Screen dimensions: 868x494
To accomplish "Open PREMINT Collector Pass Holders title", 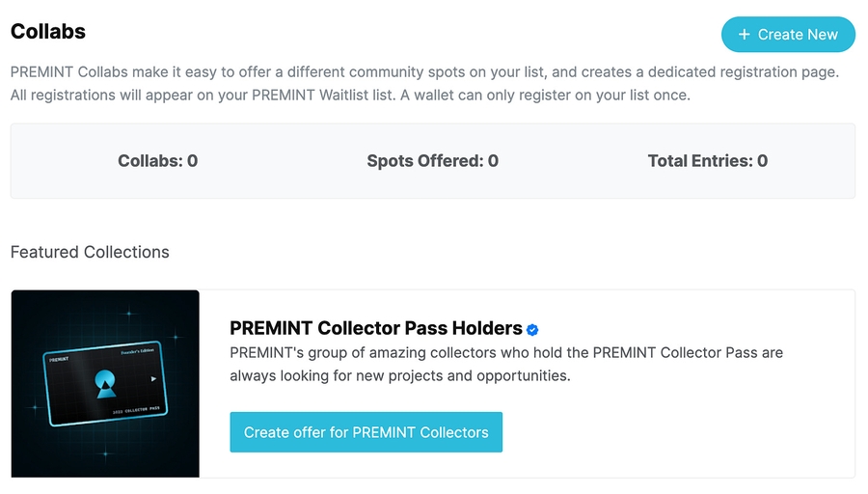I will click(x=376, y=328).
